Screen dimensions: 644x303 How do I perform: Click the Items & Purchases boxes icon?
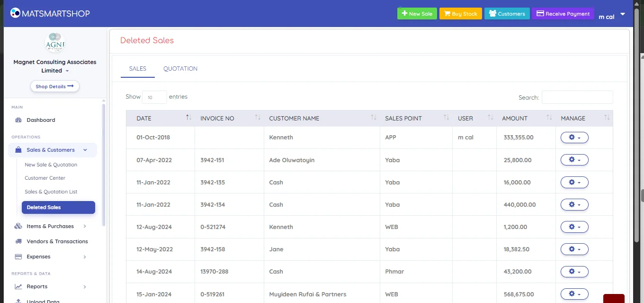(18, 226)
